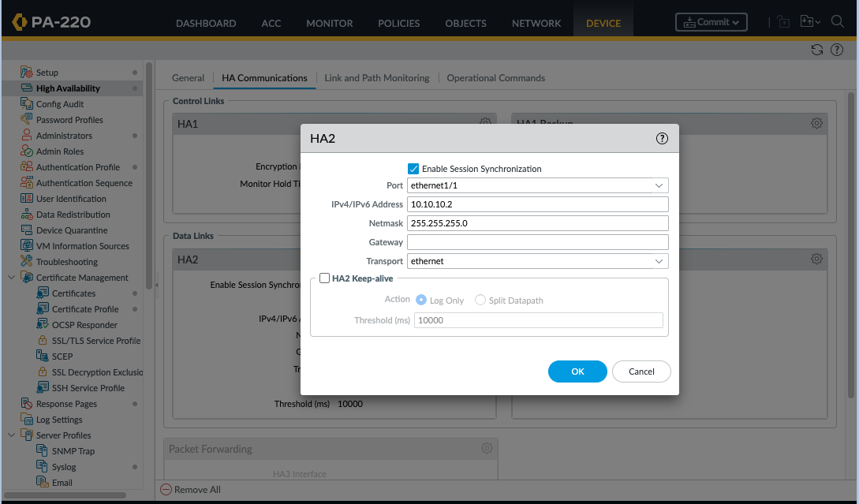Viewport: 859px width, 504px height.
Task: Open the POLICIES menu
Action: [x=399, y=24]
